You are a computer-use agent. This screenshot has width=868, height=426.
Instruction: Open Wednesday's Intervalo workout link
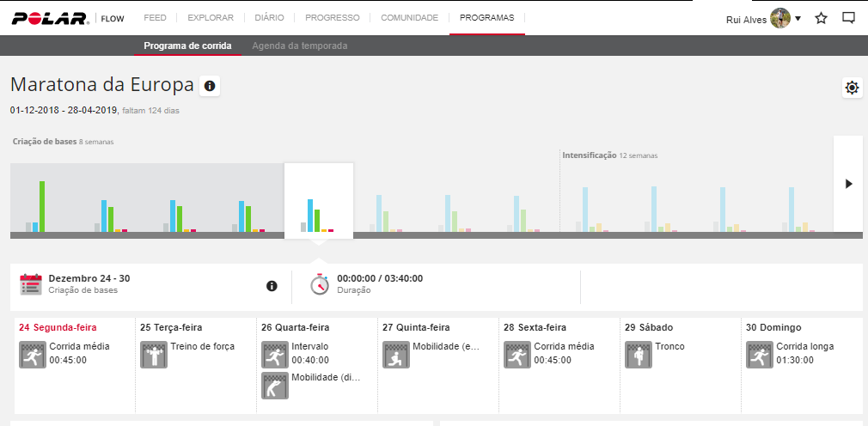[309, 347]
